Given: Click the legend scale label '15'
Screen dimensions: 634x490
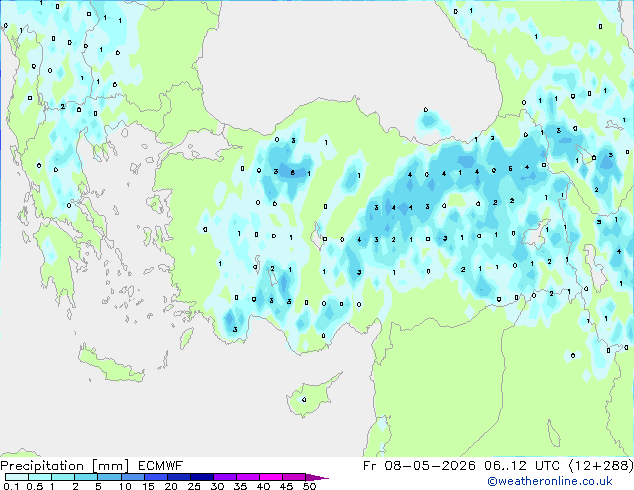Looking at the screenshot, I should 148,486.
